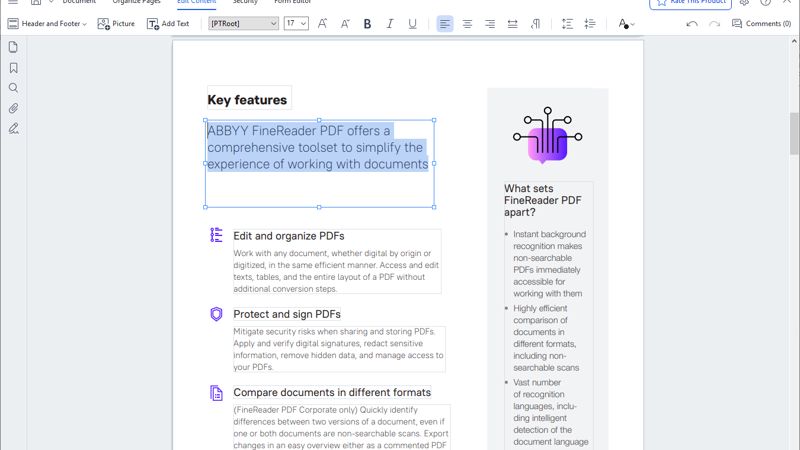Image resolution: width=800 pixels, height=450 pixels.
Task: Expand the font color dropdown arrow
Action: coord(633,24)
